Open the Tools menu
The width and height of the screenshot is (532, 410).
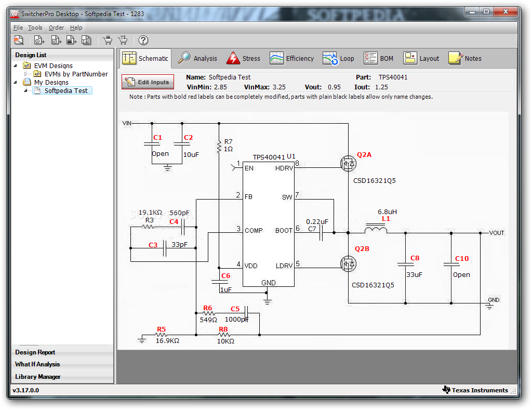point(35,28)
